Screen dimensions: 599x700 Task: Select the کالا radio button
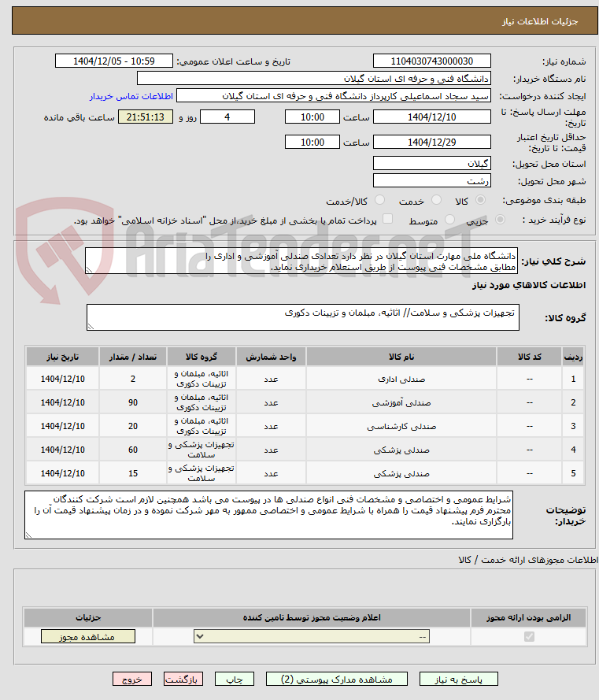pyautogui.click(x=481, y=200)
